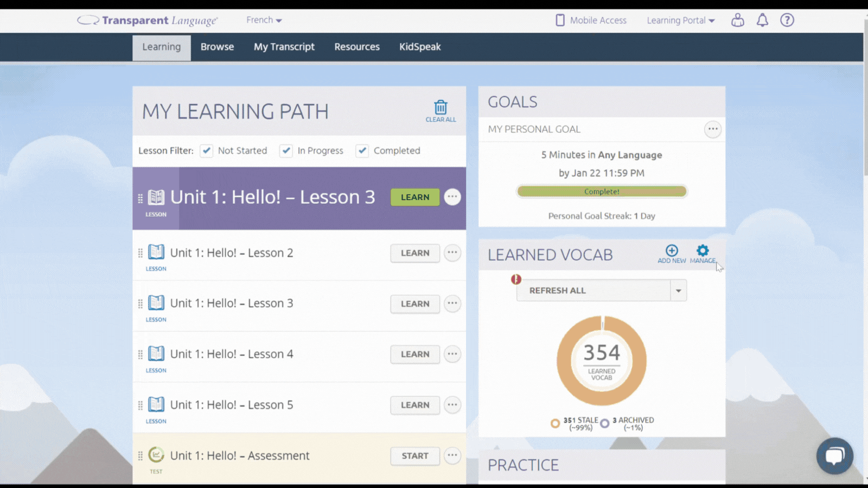Click LEARN for Unit 1 Lesson 2
This screenshot has width=868, height=488.
coord(415,253)
